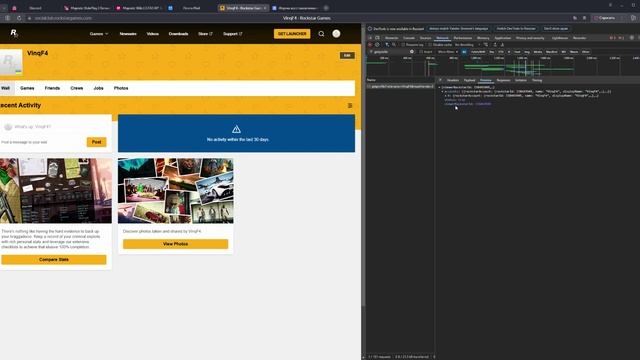
Task: Open the More filters dropdown
Action: point(448,52)
